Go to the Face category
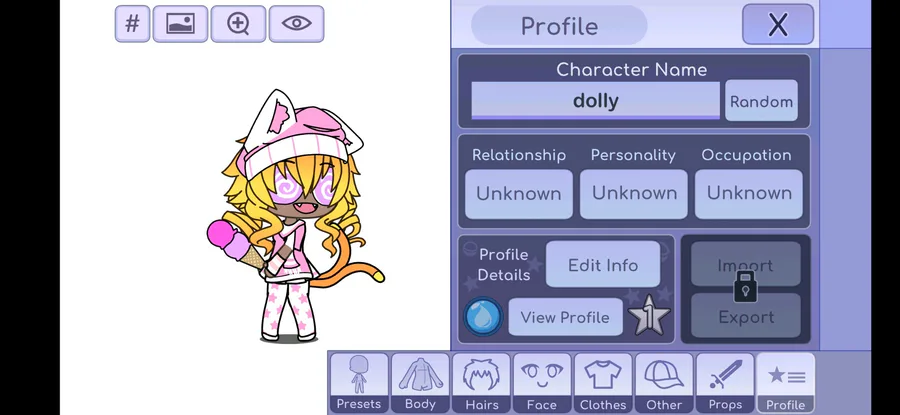The height and width of the screenshot is (415, 900). pos(542,383)
